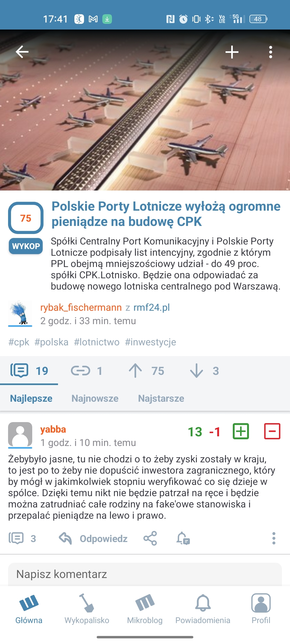The height and width of the screenshot is (644, 290).
Task: Show the 75 upvoters list
Action: tap(147, 371)
